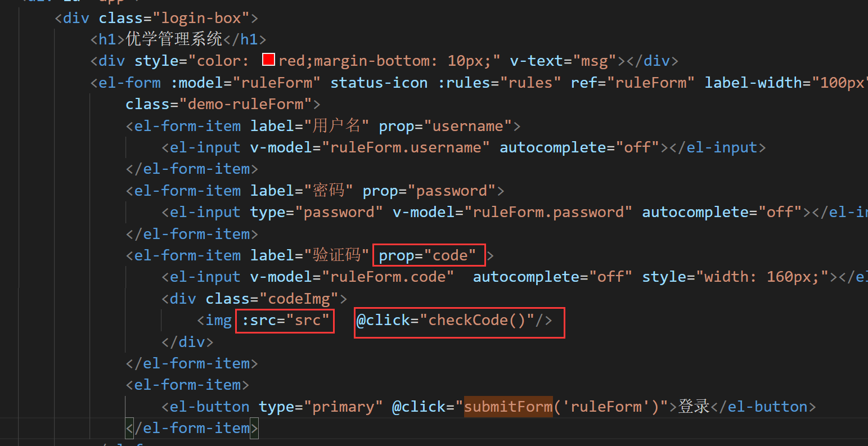Click the highlighted submitForm function name
Viewport: 868px width, 446px height.
[508, 407]
